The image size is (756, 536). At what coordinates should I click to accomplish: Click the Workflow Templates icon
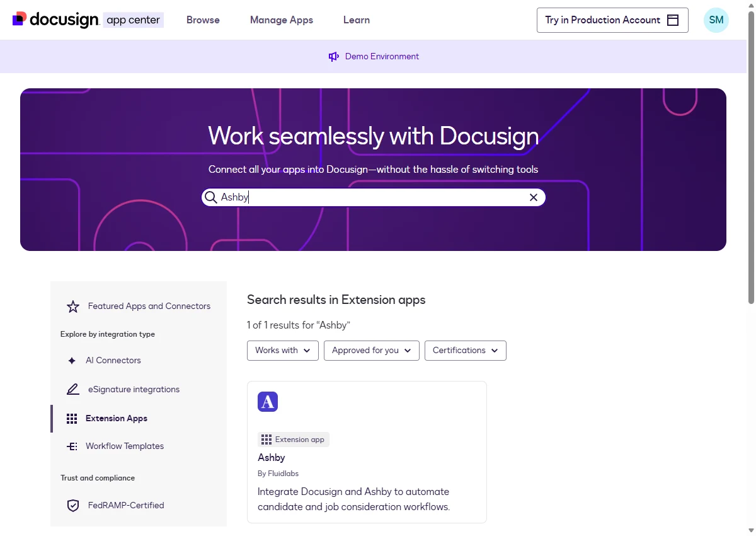[x=72, y=446]
